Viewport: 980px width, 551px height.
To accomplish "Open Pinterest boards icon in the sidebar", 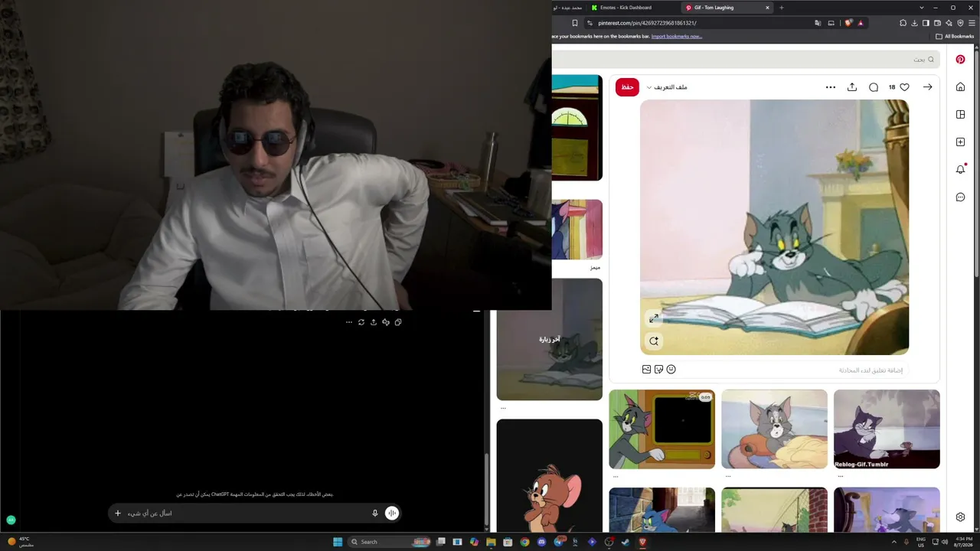I will coord(960,115).
